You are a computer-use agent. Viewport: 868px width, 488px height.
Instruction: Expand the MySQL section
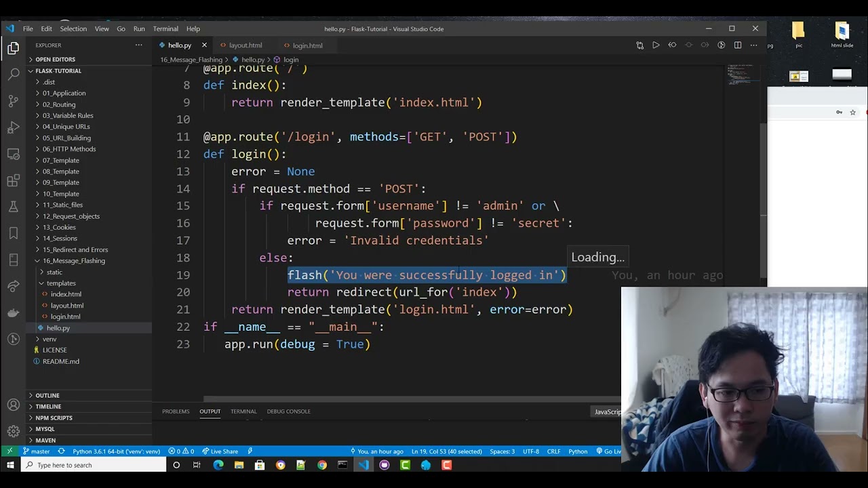point(90,429)
